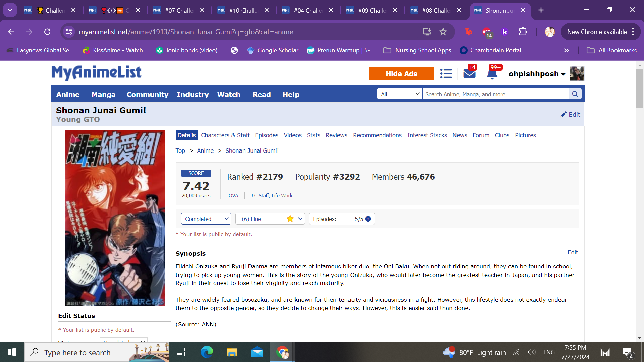Open the ohpishhposh profile menu
644x362 pixels.
537,74
